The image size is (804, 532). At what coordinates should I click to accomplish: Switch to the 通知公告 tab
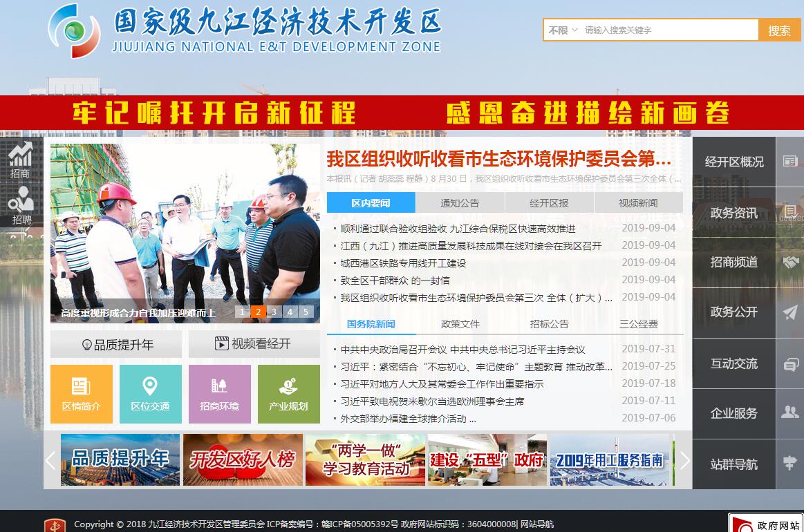coord(460,203)
